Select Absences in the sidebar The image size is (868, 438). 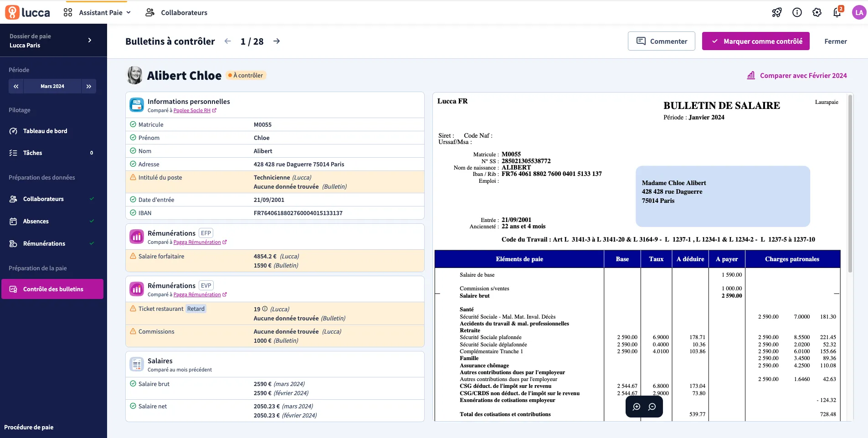click(x=36, y=221)
